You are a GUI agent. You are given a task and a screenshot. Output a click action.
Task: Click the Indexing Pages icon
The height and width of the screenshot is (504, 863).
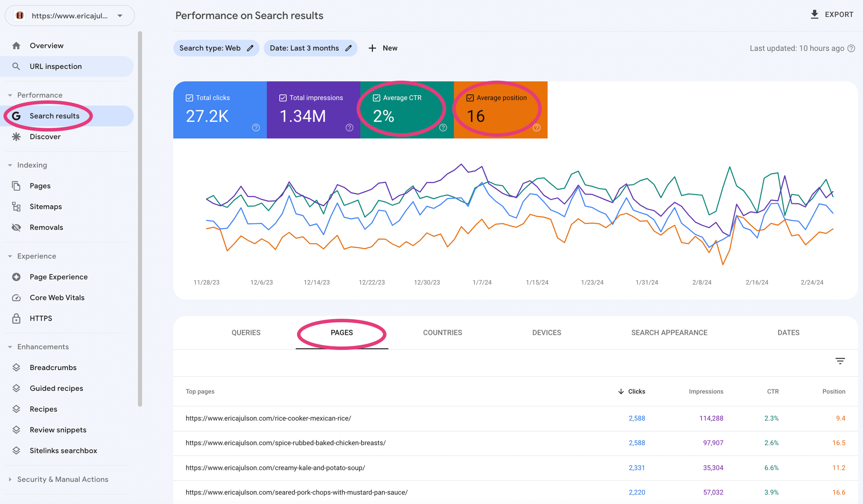pos(16,186)
